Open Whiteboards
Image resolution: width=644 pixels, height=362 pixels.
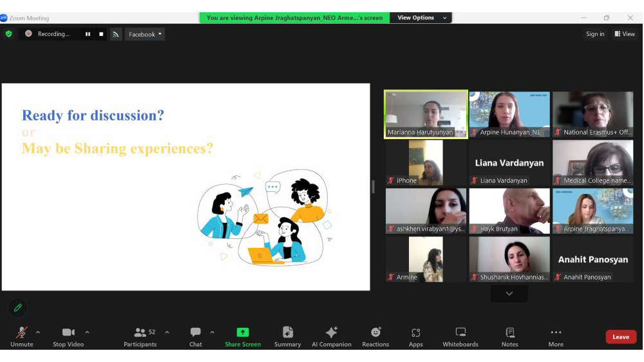tap(460, 336)
